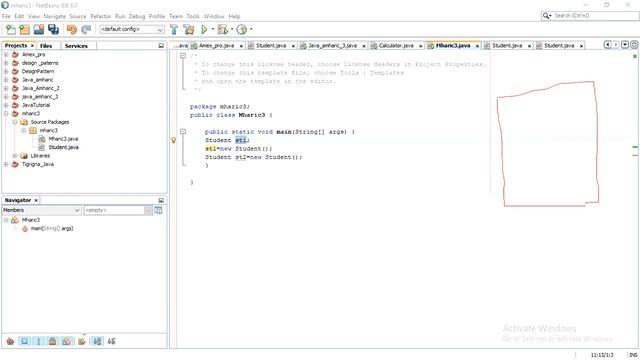Switch to the Files tab
Viewport: 640px width, 360px height.
point(46,46)
